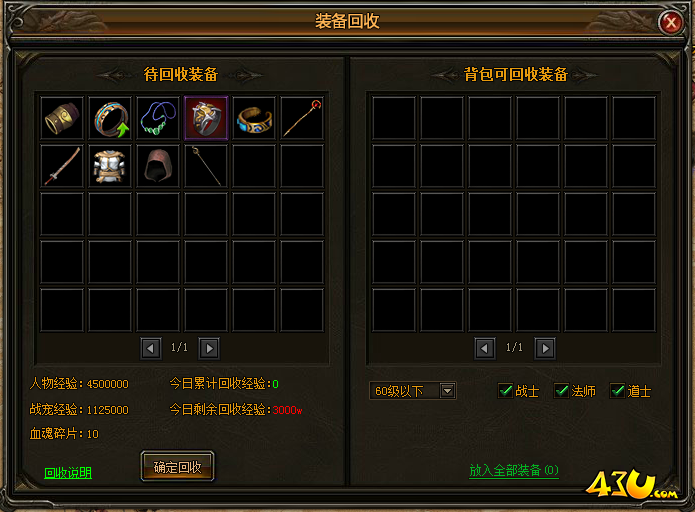Go to previous page of 背包可回收装备
The image size is (695, 512).
(x=484, y=349)
